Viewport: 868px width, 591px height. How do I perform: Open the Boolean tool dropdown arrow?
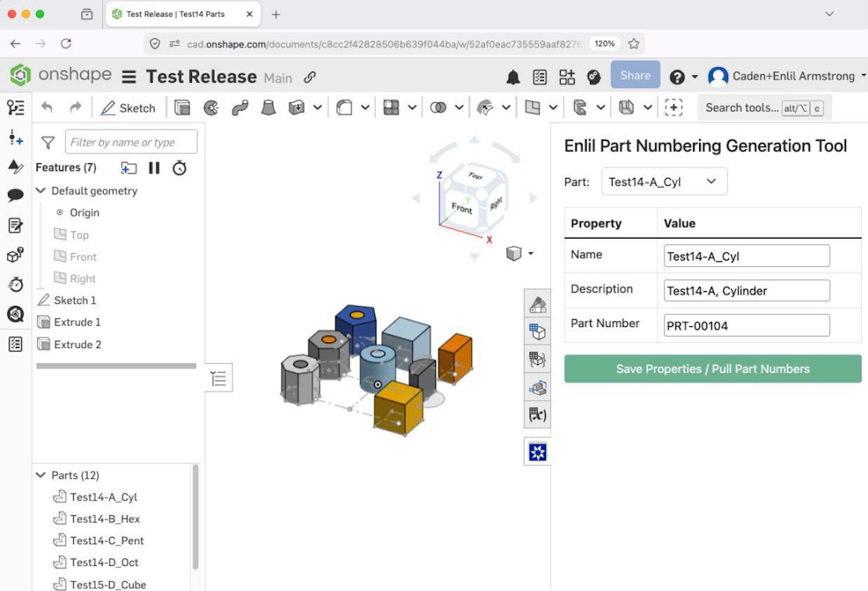click(x=459, y=107)
